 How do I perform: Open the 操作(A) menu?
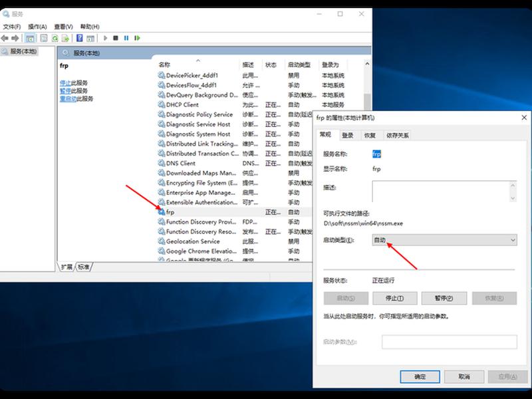(x=37, y=27)
